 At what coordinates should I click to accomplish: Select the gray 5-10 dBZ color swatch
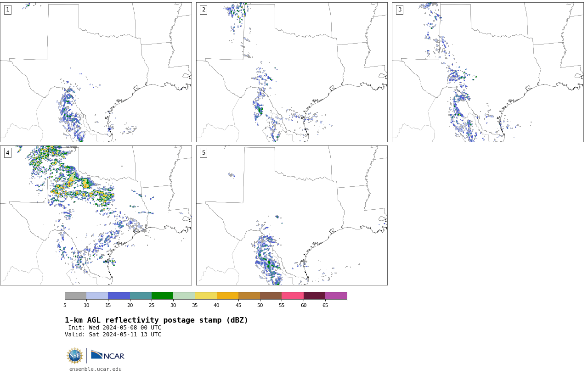pos(75,296)
